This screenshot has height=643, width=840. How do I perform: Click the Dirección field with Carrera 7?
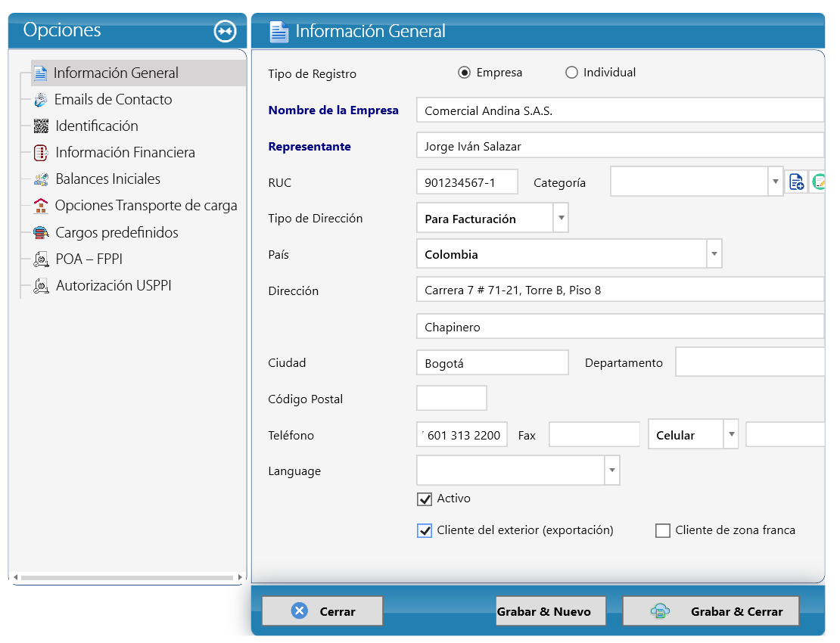point(620,290)
